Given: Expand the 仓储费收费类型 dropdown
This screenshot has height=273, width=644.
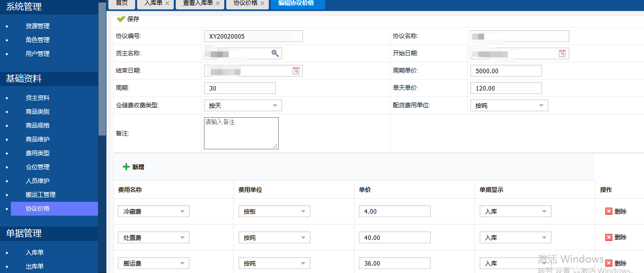Looking at the screenshot, I should [x=275, y=105].
